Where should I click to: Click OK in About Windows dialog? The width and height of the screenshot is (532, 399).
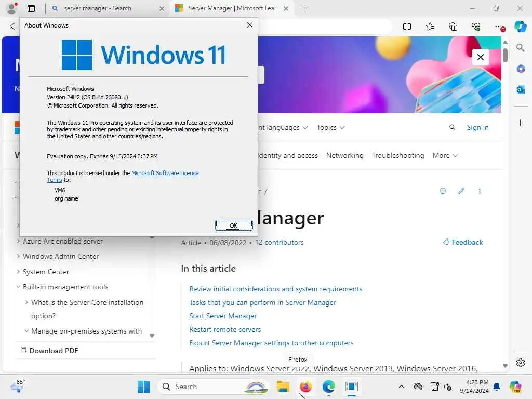(234, 225)
